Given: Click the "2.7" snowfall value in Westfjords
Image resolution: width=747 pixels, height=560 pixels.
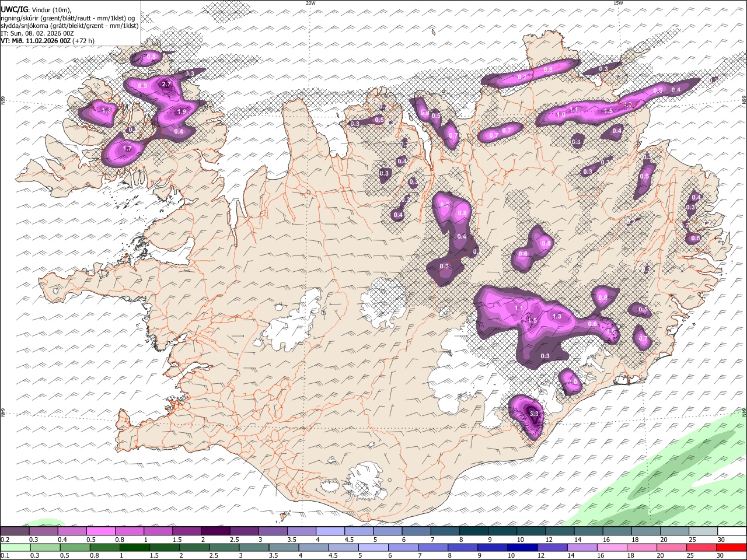Looking at the screenshot, I should [x=166, y=85].
